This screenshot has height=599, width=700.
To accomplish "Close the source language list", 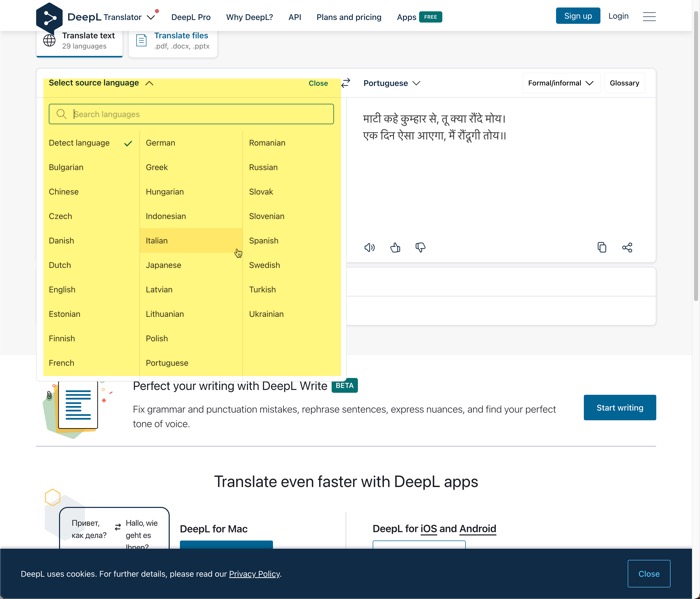I will 318,83.
